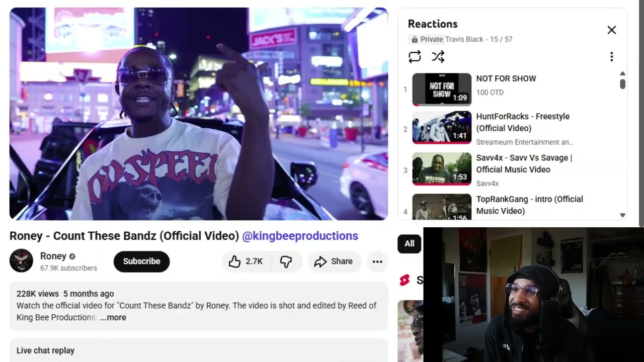
Task: Select HuntForRacks - Freestyle title text
Action: tap(523, 122)
